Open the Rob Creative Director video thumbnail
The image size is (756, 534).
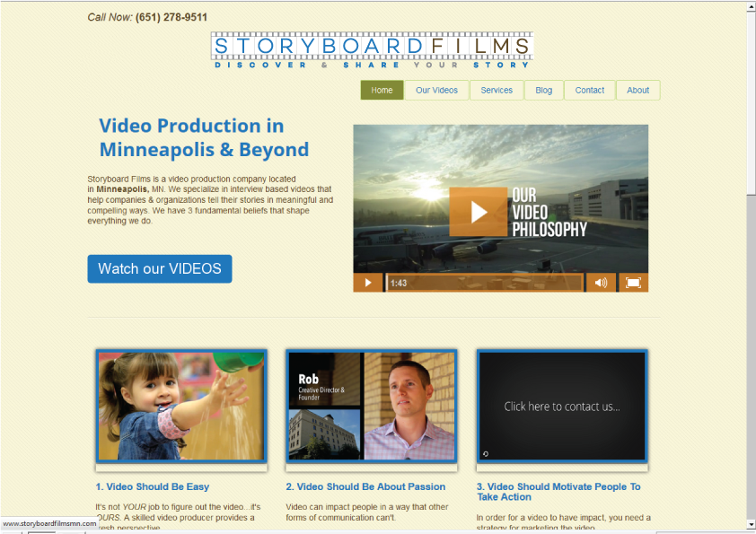372,407
